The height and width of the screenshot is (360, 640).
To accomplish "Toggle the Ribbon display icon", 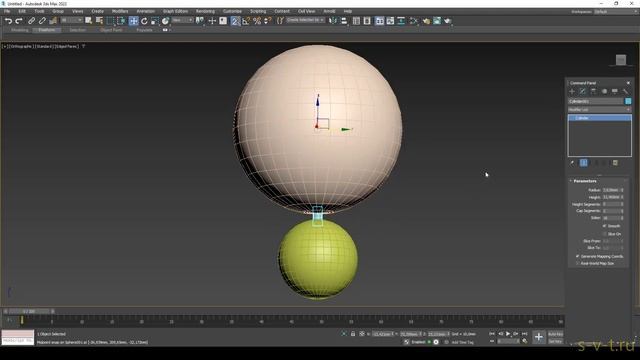I will point(380,21).
